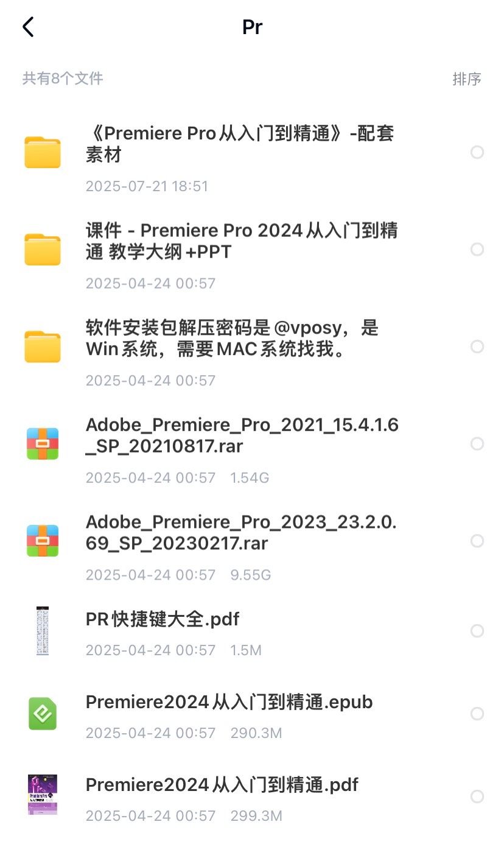The image size is (504, 847).
Task: Select the PR快捷键大全.pdf radio circle
Action: (477, 631)
